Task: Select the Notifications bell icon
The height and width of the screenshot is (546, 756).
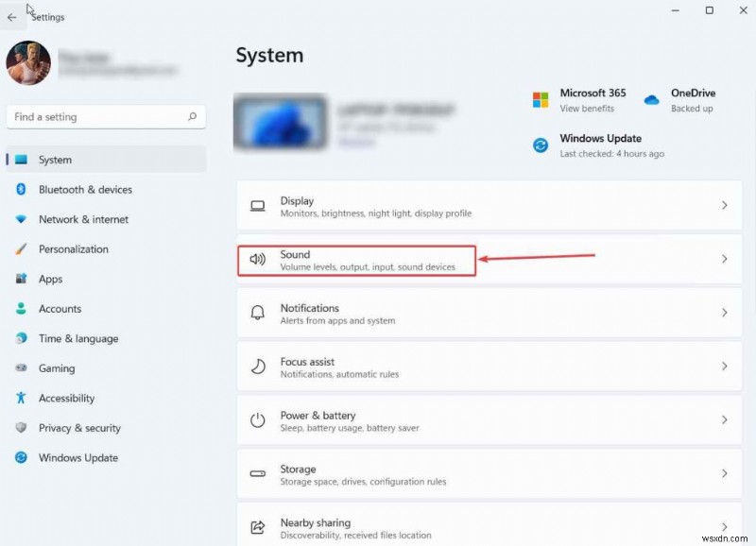Action: point(257,312)
